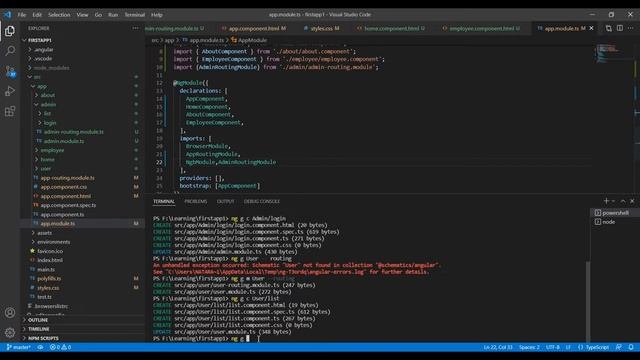Click UTF-8 encoding in status bar
640x360 pixels.
pyautogui.click(x=553, y=347)
